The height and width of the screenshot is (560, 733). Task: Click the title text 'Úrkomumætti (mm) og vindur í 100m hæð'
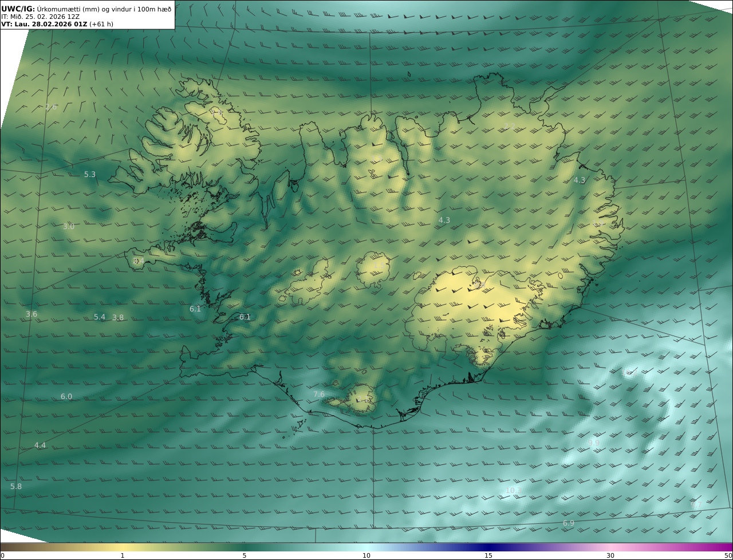click(x=104, y=9)
